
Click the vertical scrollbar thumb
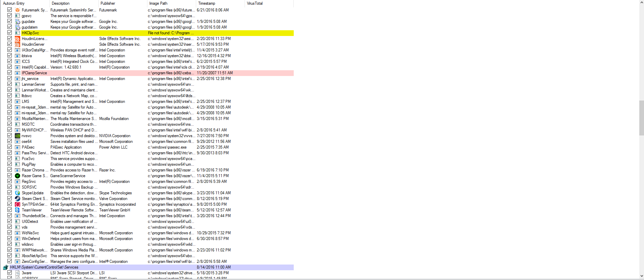641,118
